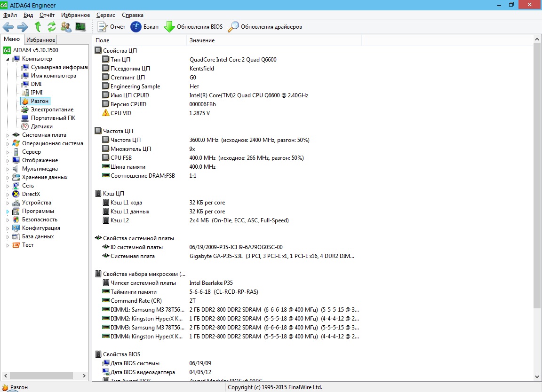Expand the Отображение tree node

8,160
